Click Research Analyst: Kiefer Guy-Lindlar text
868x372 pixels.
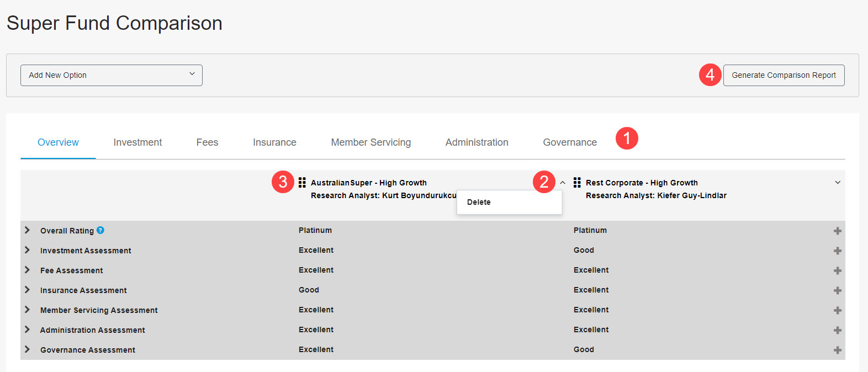(656, 195)
